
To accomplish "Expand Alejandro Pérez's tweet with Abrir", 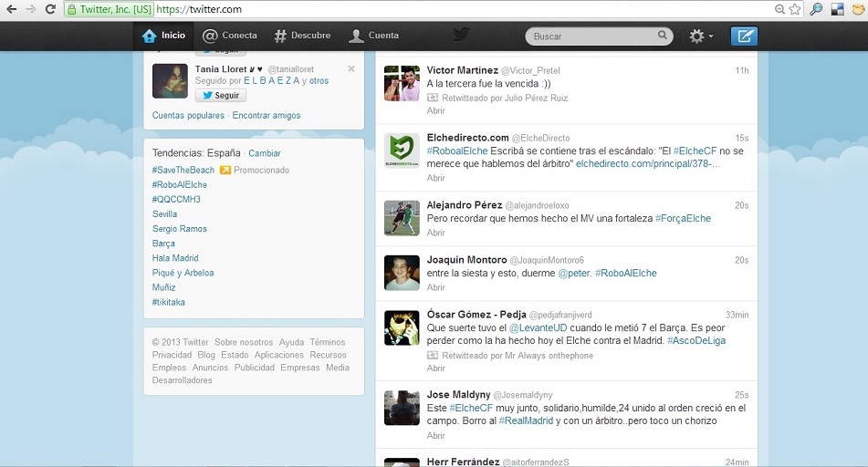I will coord(435,233).
